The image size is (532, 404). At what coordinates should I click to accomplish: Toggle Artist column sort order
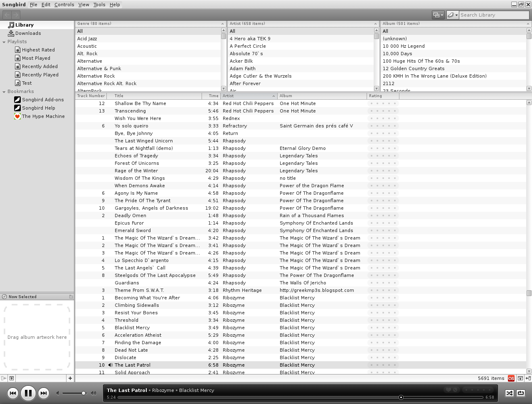click(249, 96)
